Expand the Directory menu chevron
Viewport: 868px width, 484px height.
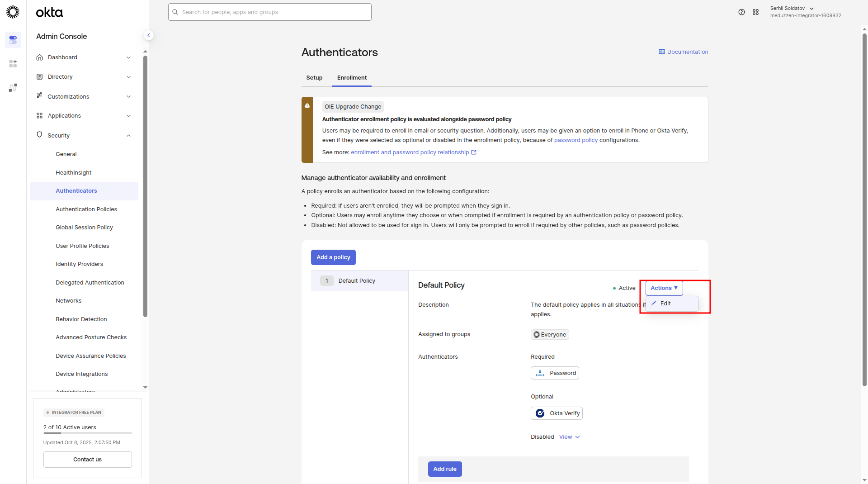click(x=128, y=77)
